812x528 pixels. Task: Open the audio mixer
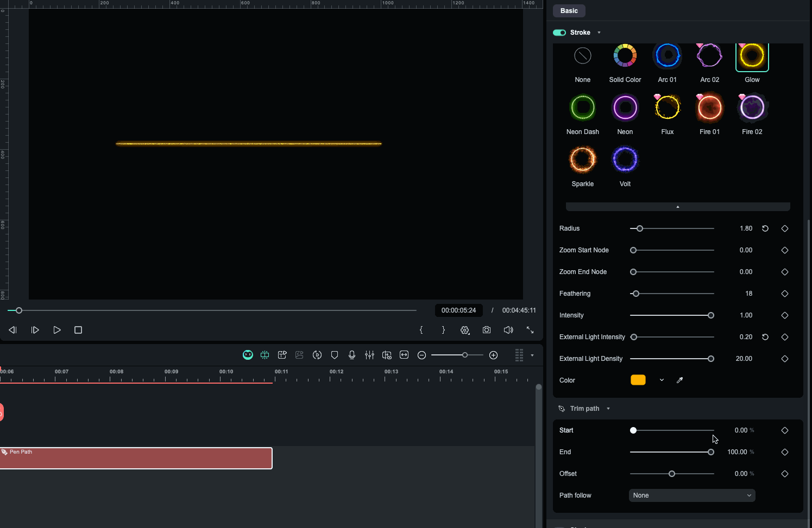coord(369,355)
